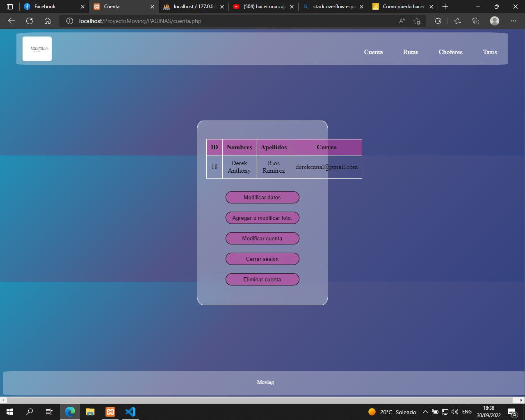
Task: Open the Rutas navigation link
Action: (411, 52)
